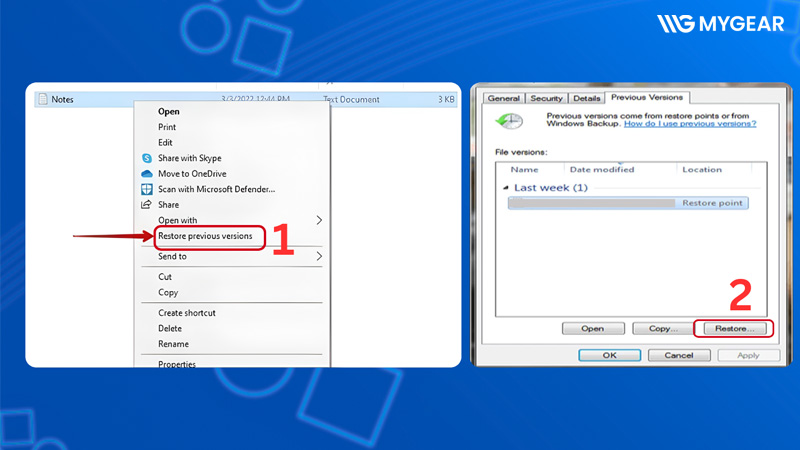Expand the Open with submenu arrow
Image resolution: width=800 pixels, height=450 pixels.
click(x=319, y=220)
